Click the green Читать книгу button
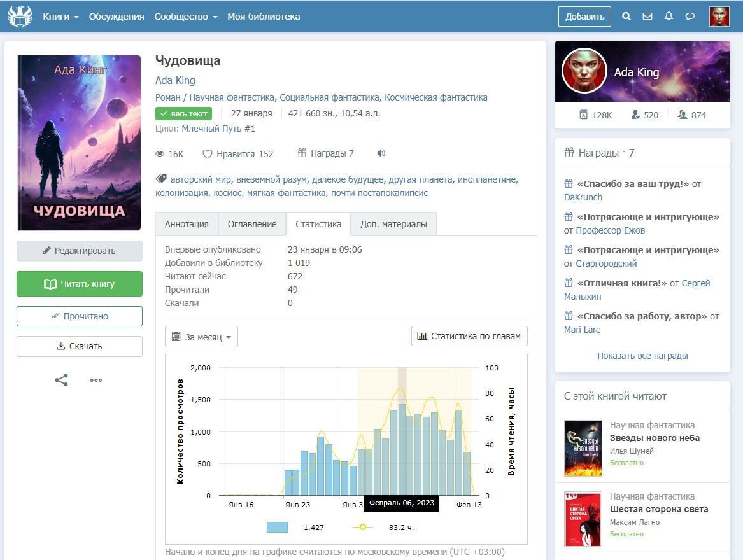 tap(80, 284)
